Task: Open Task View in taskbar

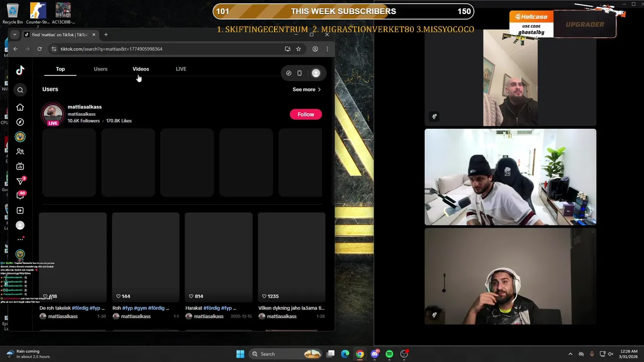Action: (x=331, y=354)
